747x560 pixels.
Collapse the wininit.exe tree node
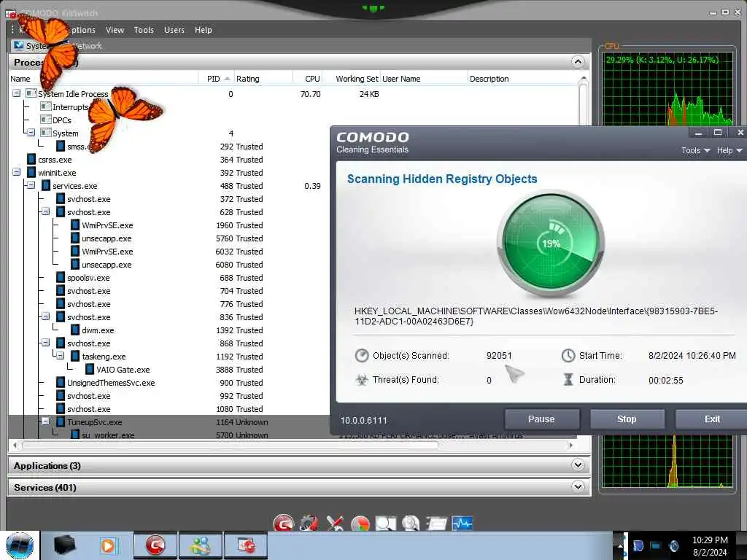pyautogui.click(x=17, y=172)
